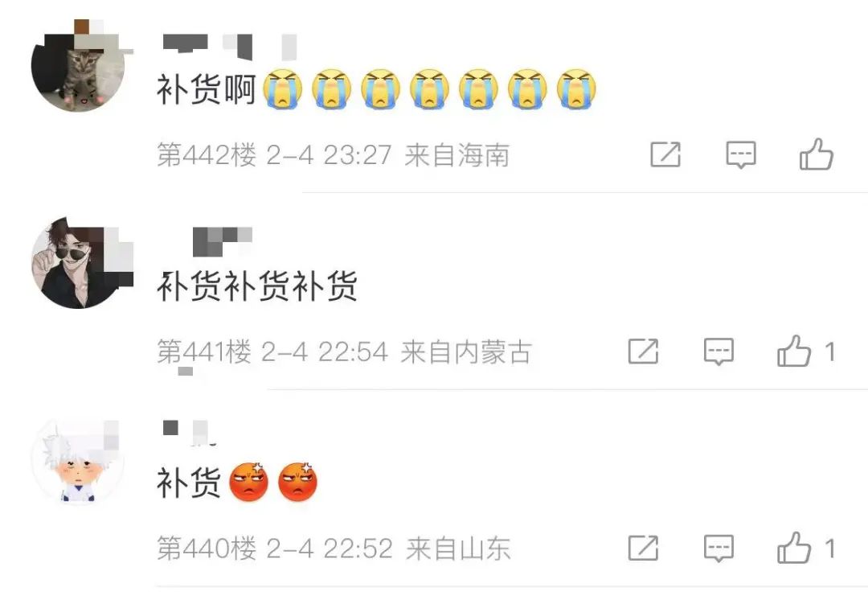The width and height of the screenshot is (868, 600).
Task: Share the 441楼 comment from 内蒙古
Action: click(643, 351)
